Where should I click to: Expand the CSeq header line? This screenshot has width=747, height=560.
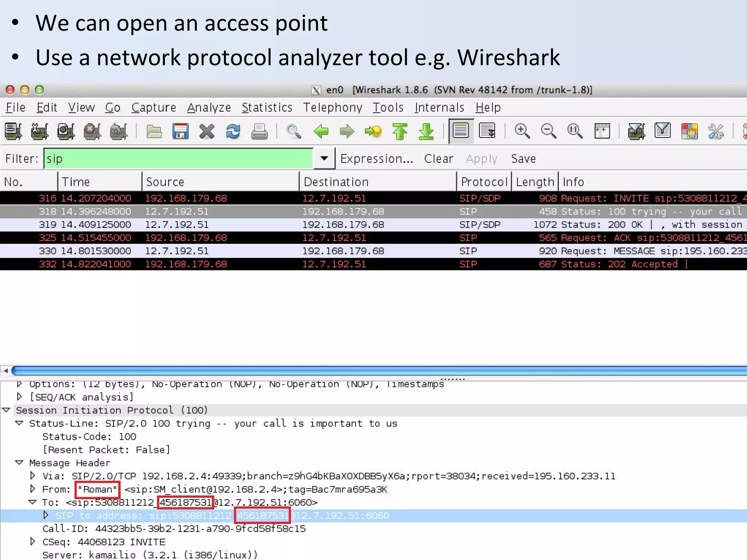[x=33, y=542]
